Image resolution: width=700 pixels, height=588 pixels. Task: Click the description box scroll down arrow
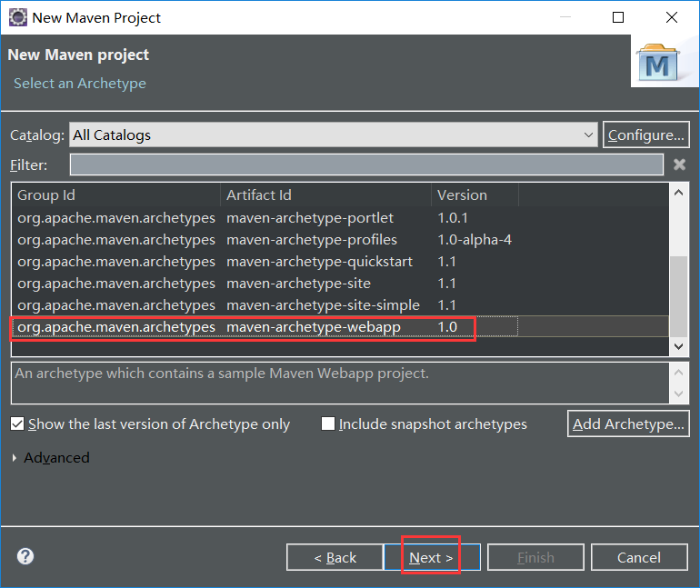pyautogui.click(x=678, y=394)
